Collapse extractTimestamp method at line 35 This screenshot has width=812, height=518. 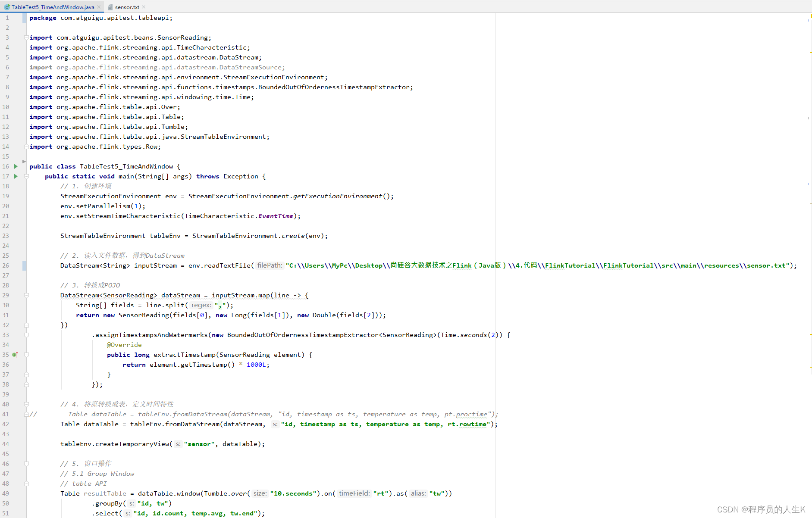point(26,355)
